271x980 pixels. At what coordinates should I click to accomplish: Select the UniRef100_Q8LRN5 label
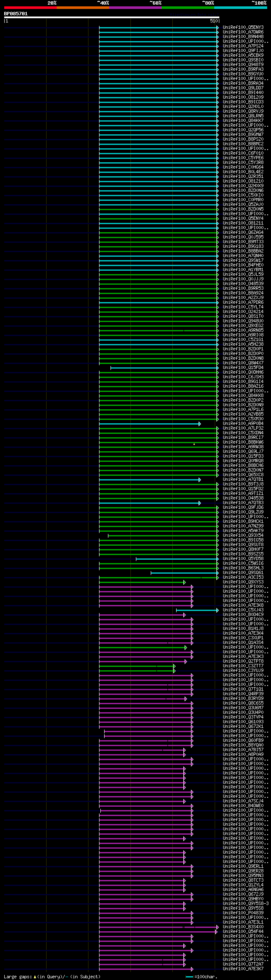(243, 116)
